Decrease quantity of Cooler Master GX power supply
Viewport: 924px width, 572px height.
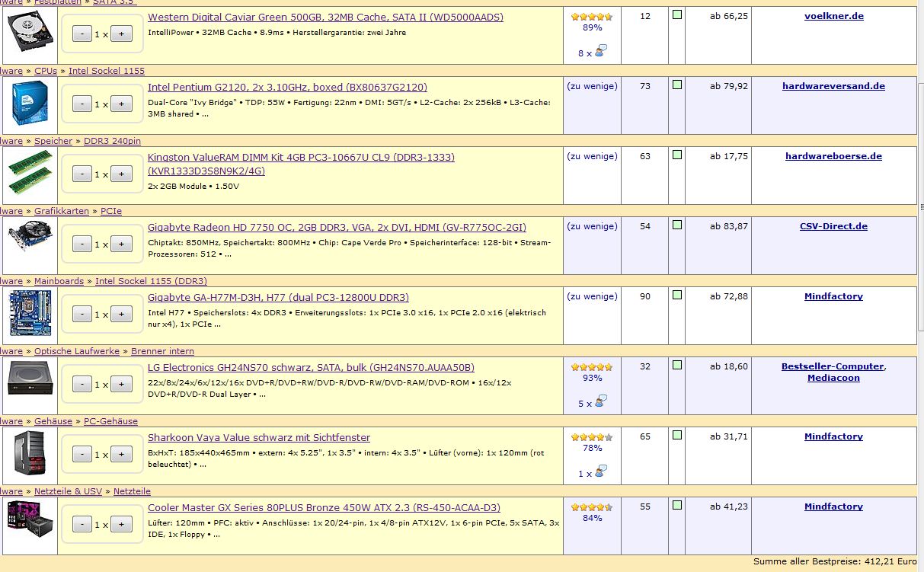[82, 525]
